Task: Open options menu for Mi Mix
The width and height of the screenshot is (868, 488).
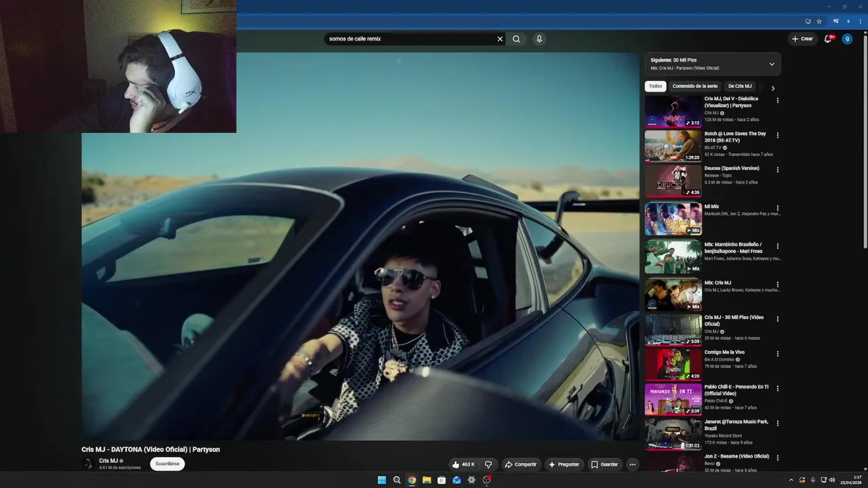Action: coord(778,209)
